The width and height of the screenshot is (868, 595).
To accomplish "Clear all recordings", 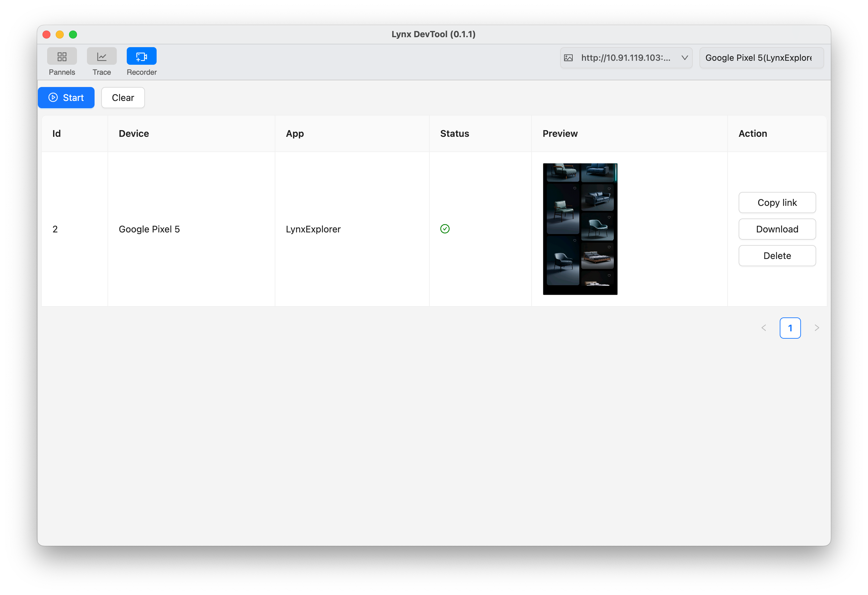I will [123, 98].
